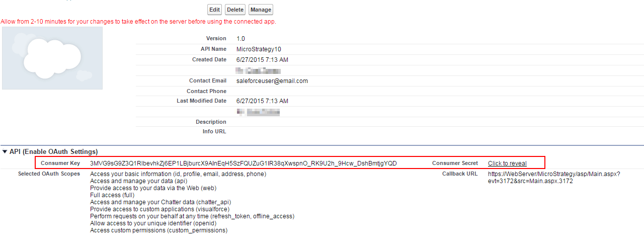Image resolution: width=644 pixels, height=248 pixels.
Task: Click the connected app cloud logo
Action: click(x=52, y=58)
